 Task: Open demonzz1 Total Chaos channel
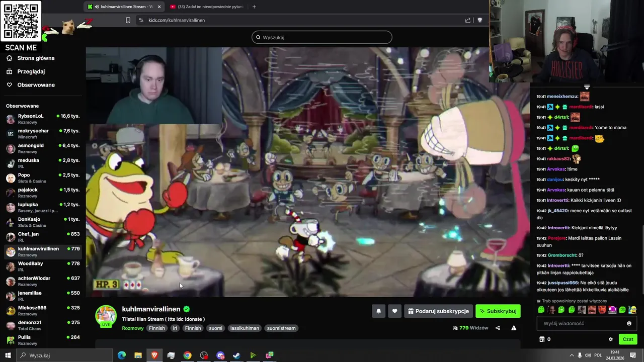pos(43,325)
